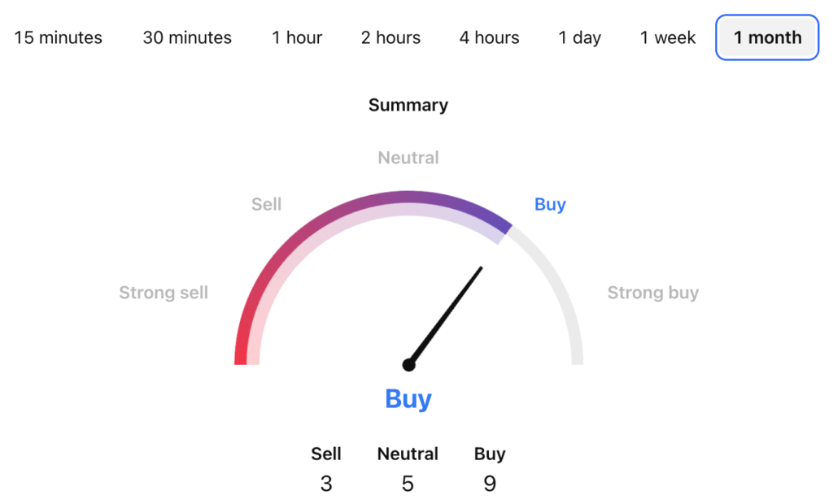Click the Summary heading above the gauge
This screenshot has width=833, height=504.
408,105
